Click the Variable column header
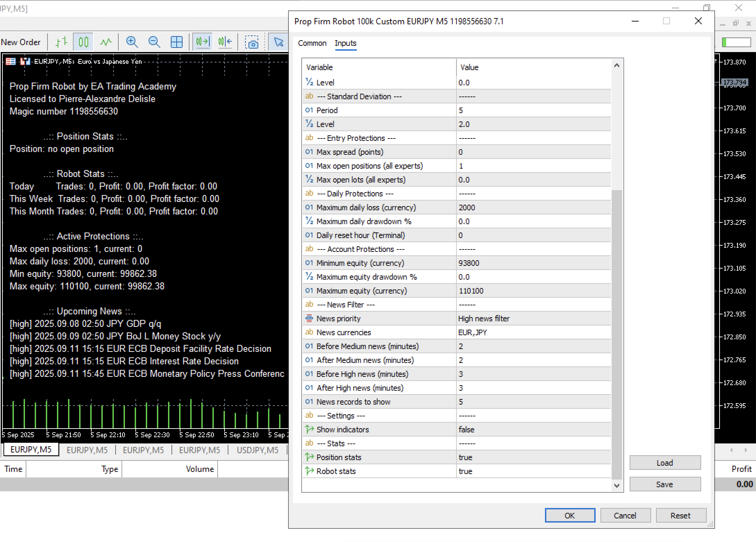Viewport: 756px width, 542px height. coord(379,67)
